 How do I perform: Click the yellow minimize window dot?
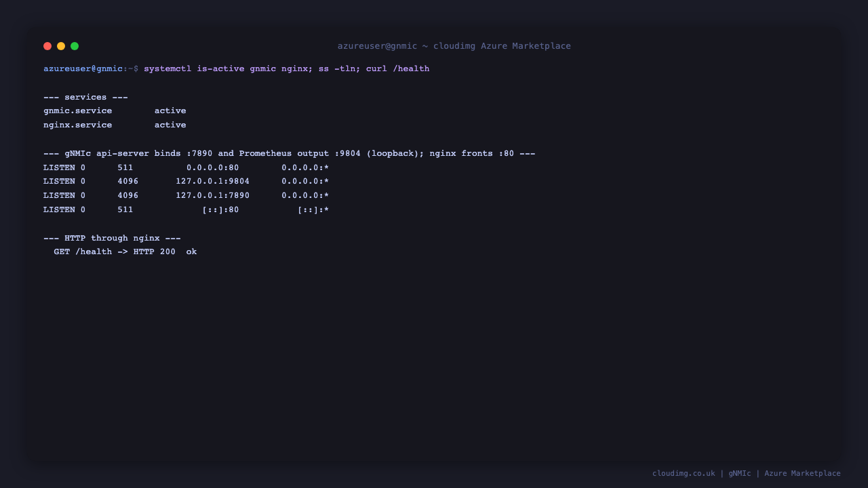[61, 46]
